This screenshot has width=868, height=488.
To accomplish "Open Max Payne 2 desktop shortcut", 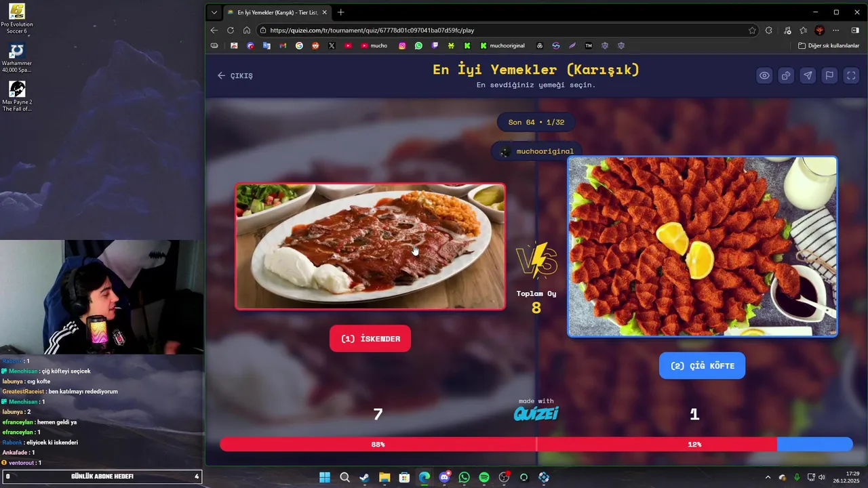I will point(17,97).
